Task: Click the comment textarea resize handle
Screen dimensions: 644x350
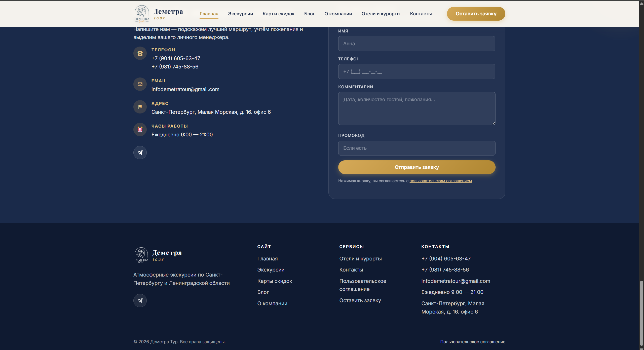Action: pyautogui.click(x=494, y=123)
